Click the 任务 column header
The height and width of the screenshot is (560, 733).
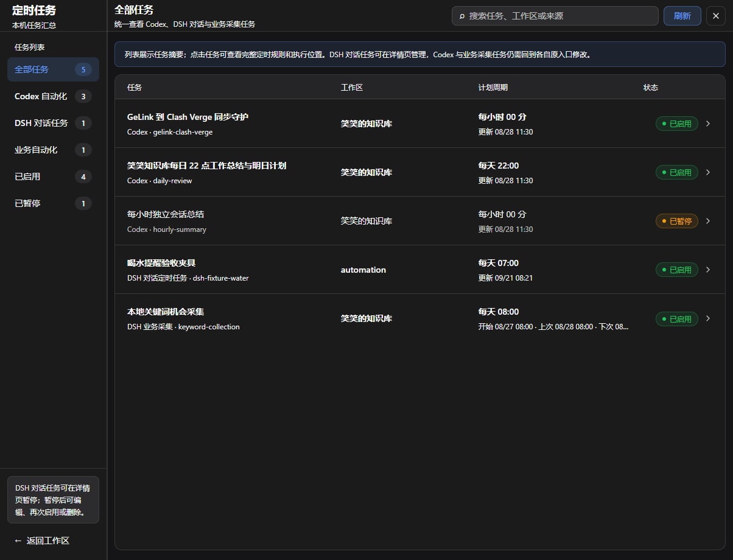(135, 88)
